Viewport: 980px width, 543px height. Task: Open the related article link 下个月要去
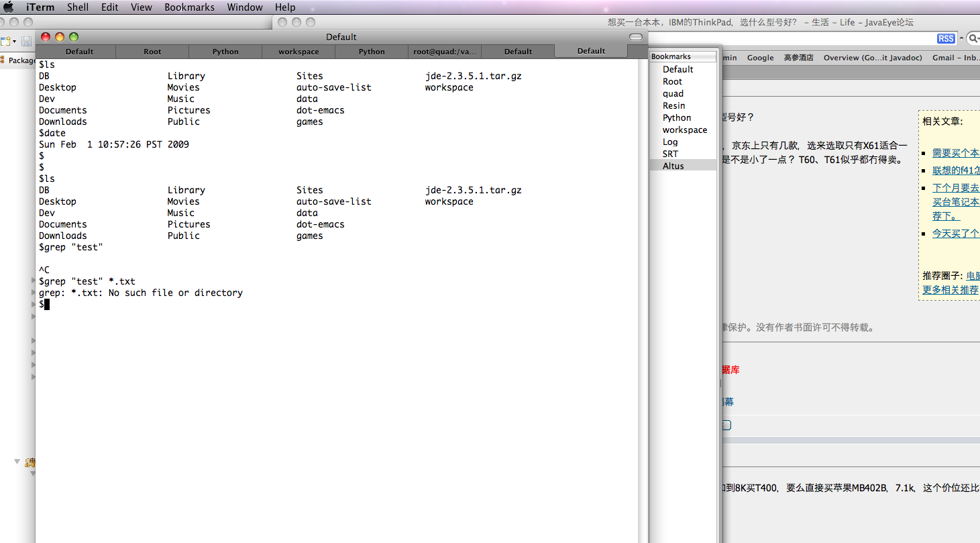956,188
